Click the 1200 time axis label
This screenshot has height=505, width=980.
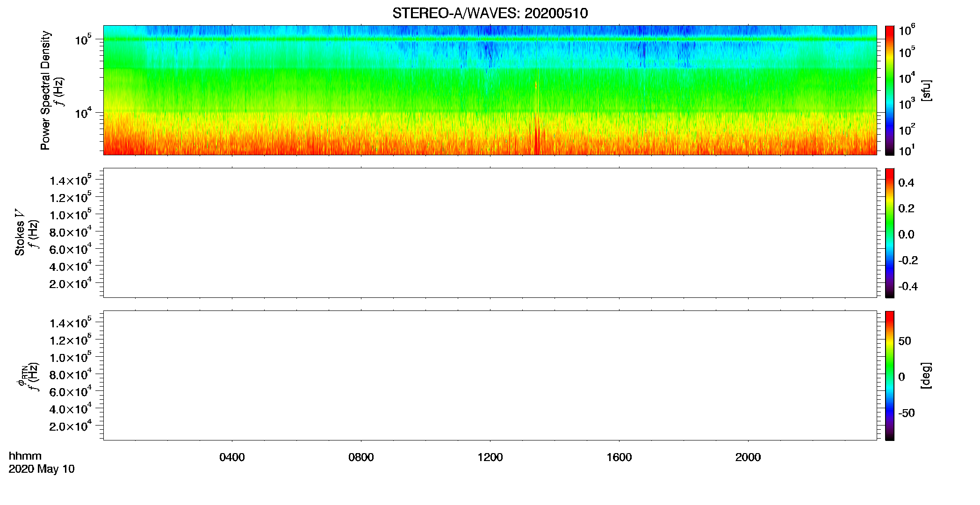pyautogui.click(x=490, y=457)
